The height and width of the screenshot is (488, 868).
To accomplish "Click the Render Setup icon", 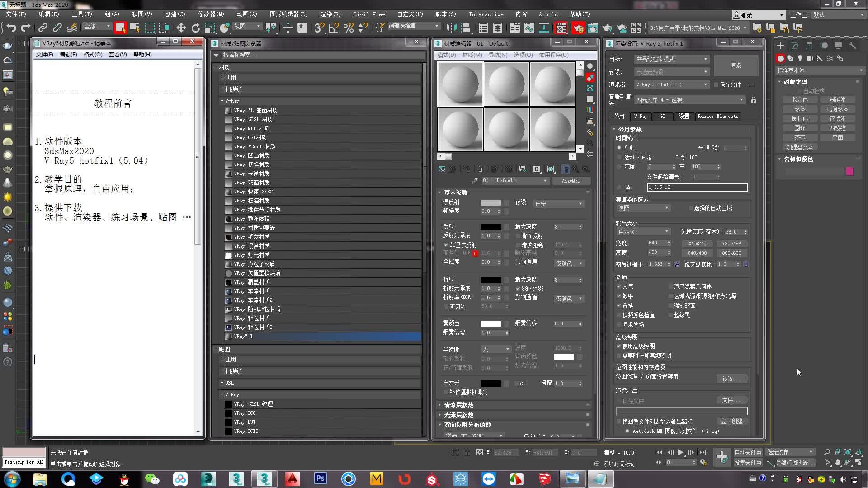I will coord(578,28).
